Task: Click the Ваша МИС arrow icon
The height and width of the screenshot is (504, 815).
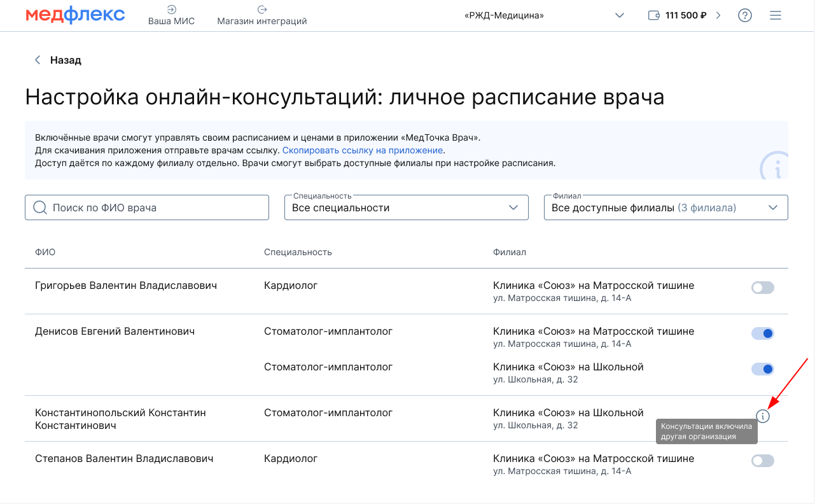Action: pos(171,10)
